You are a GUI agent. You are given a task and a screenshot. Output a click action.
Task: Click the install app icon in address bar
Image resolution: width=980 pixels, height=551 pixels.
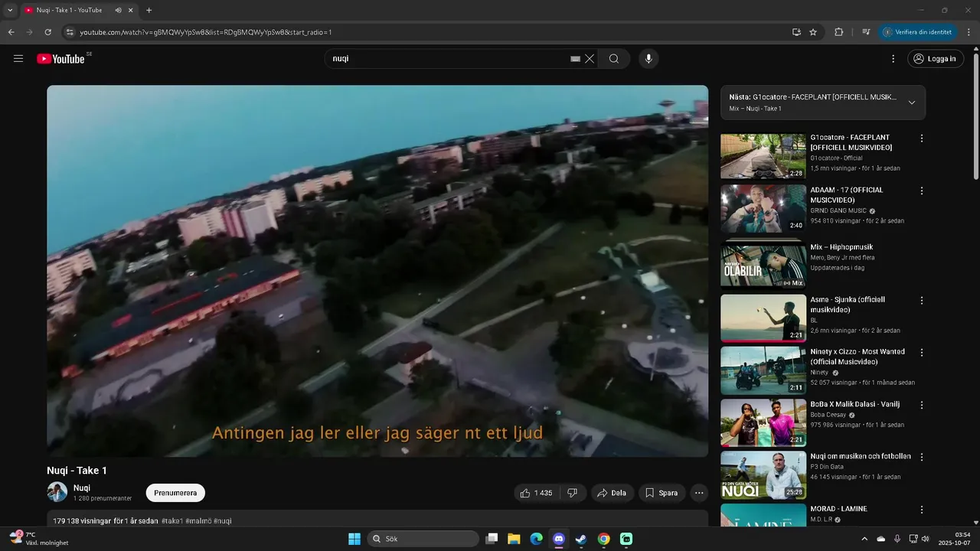tap(796, 32)
